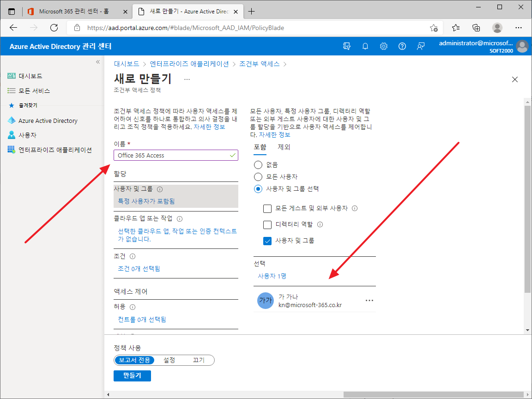Open browser Collections panel
The width and height of the screenshot is (532, 399).
(477, 28)
